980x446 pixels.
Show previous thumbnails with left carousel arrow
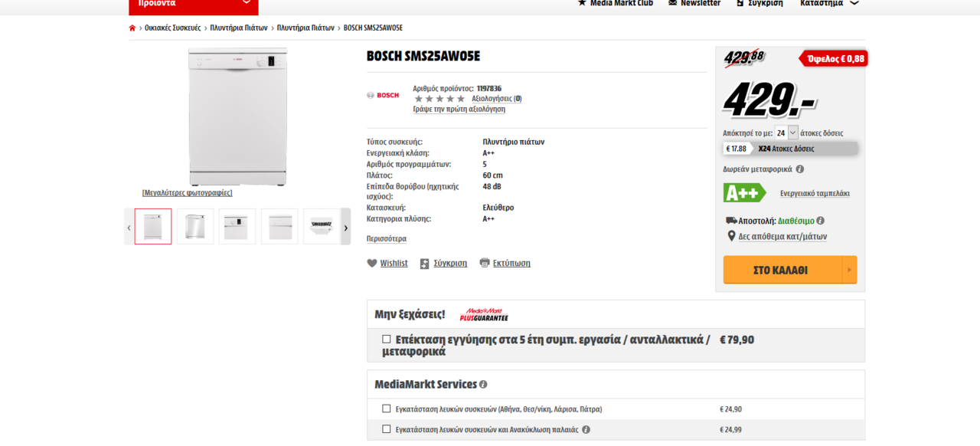129,227
